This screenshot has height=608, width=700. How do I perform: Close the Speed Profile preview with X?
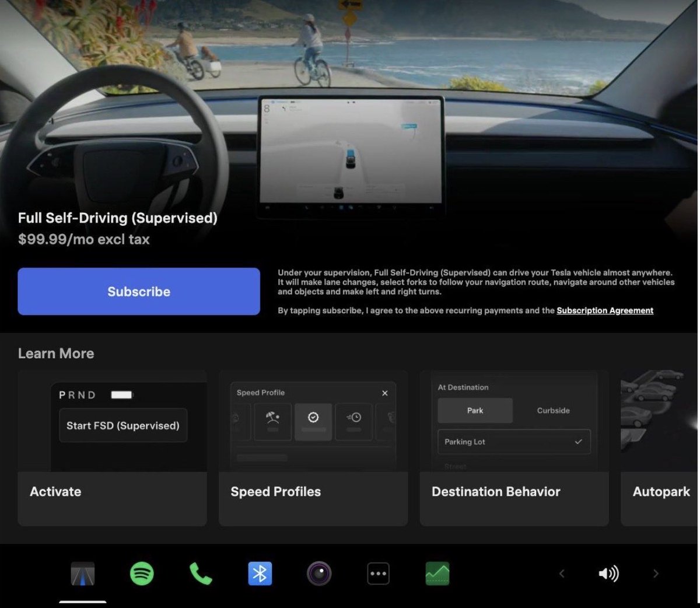[x=384, y=393]
